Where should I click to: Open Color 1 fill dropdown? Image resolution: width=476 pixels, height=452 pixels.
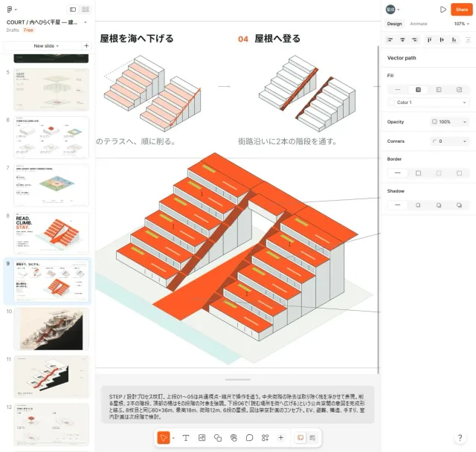tap(428, 103)
